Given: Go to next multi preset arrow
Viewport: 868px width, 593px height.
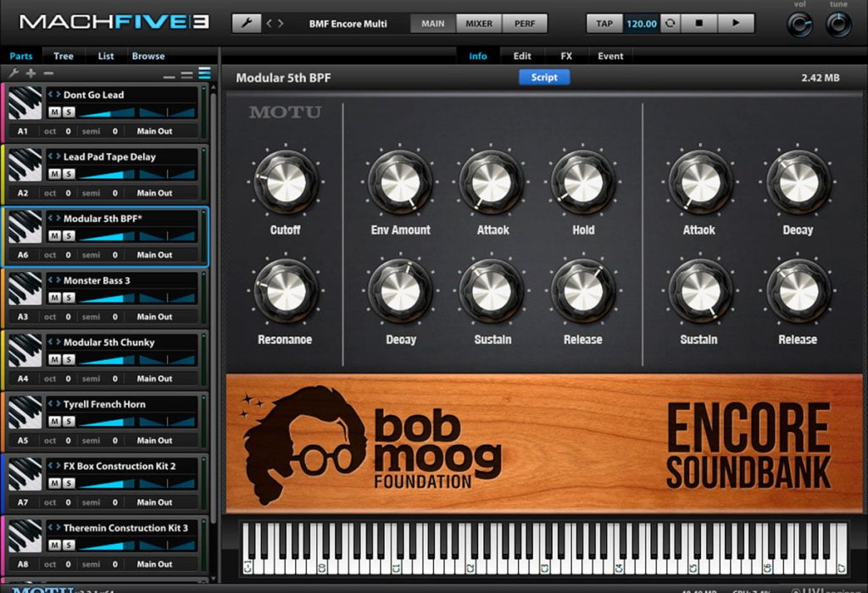Looking at the screenshot, I should coord(281,23).
